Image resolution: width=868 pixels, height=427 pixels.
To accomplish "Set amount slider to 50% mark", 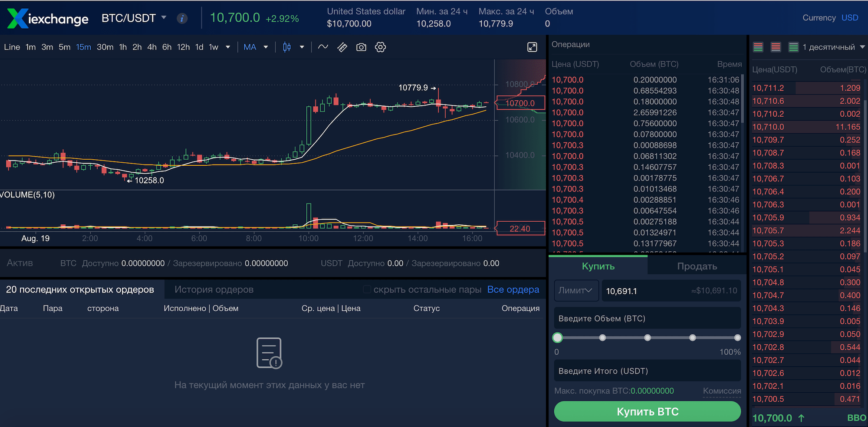I will pyautogui.click(x=648, y=338).
